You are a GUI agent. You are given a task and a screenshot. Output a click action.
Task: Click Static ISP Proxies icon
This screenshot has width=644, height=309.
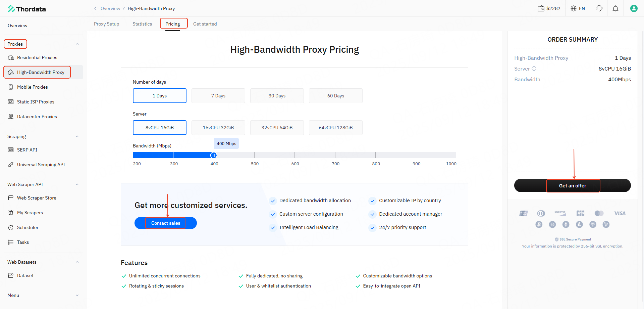(11, 102)
